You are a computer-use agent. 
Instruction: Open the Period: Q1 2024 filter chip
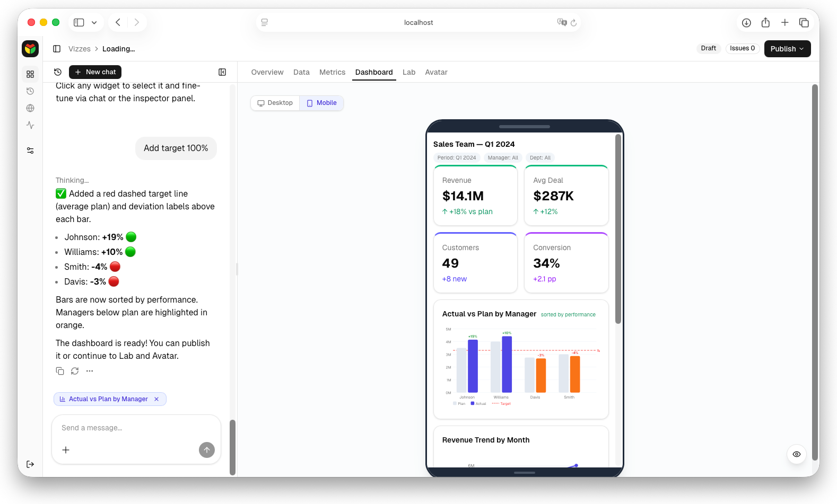[x=457, y=158]
